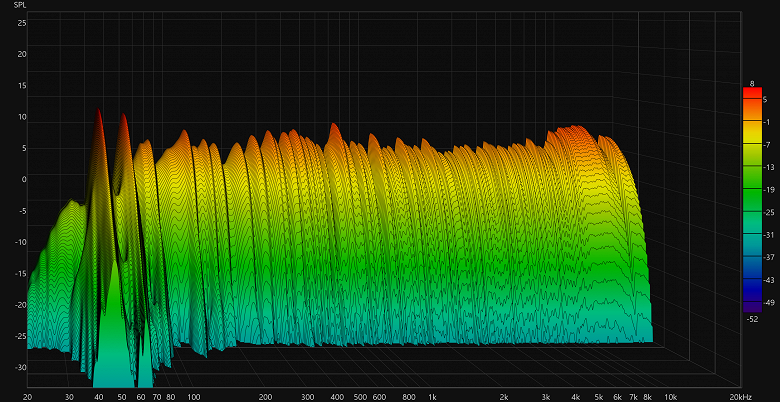This screenshot has width=780, height=402.
Task: Click the -52 label below the color legend
Action: [753, 319]
